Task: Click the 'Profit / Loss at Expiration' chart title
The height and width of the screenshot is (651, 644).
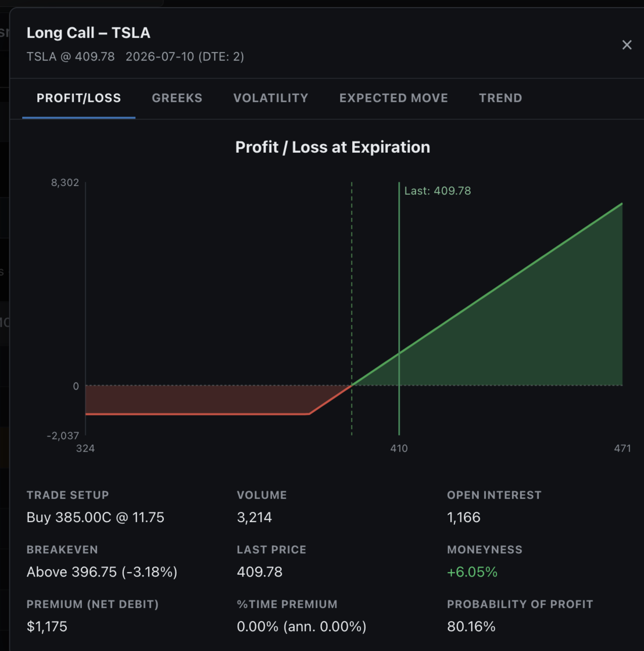Action: 332,148
